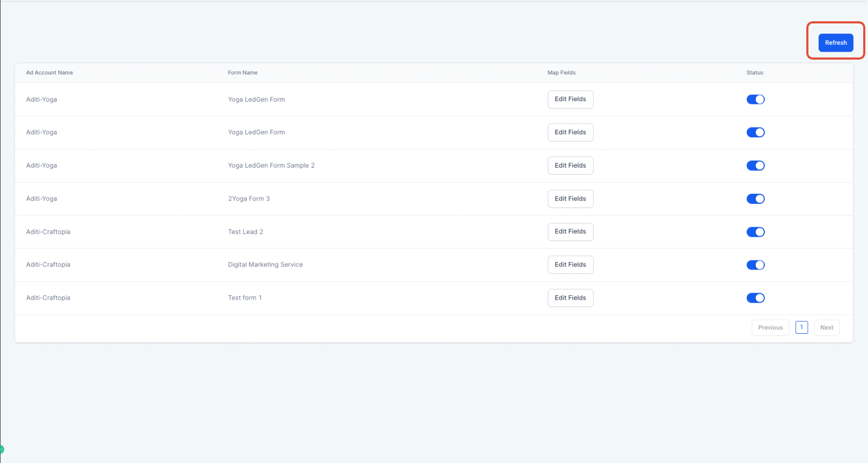Click the Digital Marketing Service form name
The image size is (868, 463).
coord(265,264)
